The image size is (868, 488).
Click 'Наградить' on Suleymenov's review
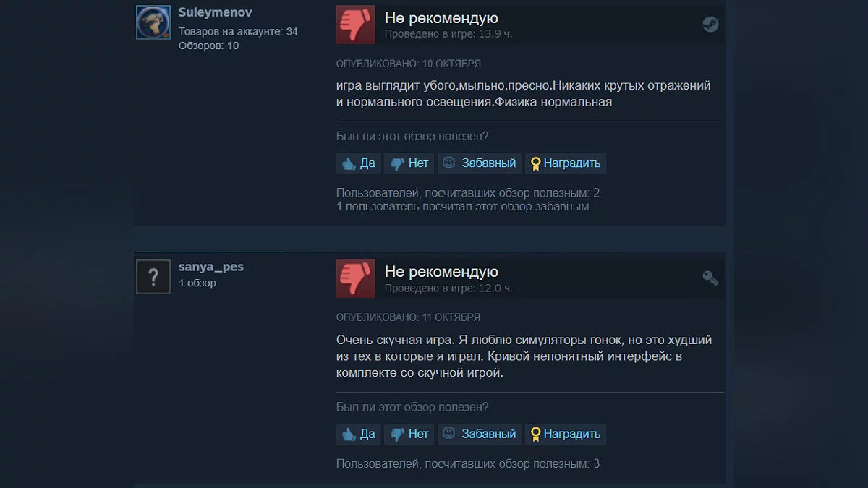tap(566, 163)
